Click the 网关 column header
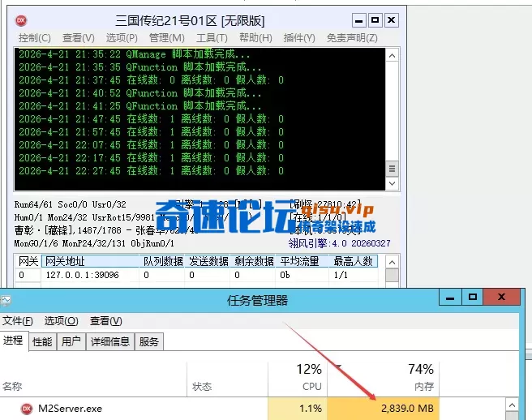The height and width of the screenshot is (420, 532). click(x=28, y=261)
